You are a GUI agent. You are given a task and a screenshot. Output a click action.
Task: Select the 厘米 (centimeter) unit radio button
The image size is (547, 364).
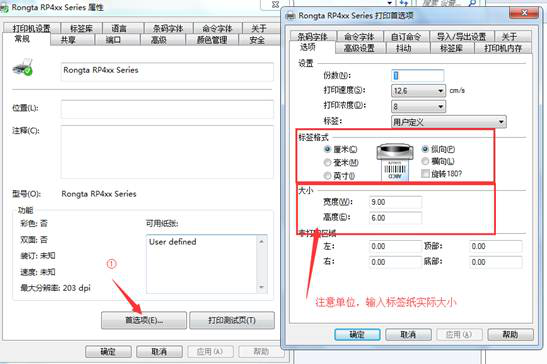point(327,149)
